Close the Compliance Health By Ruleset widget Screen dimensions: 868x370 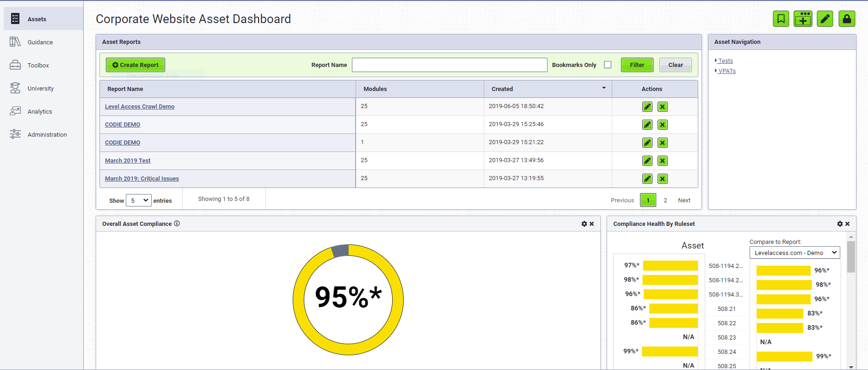tap(848, 224)
